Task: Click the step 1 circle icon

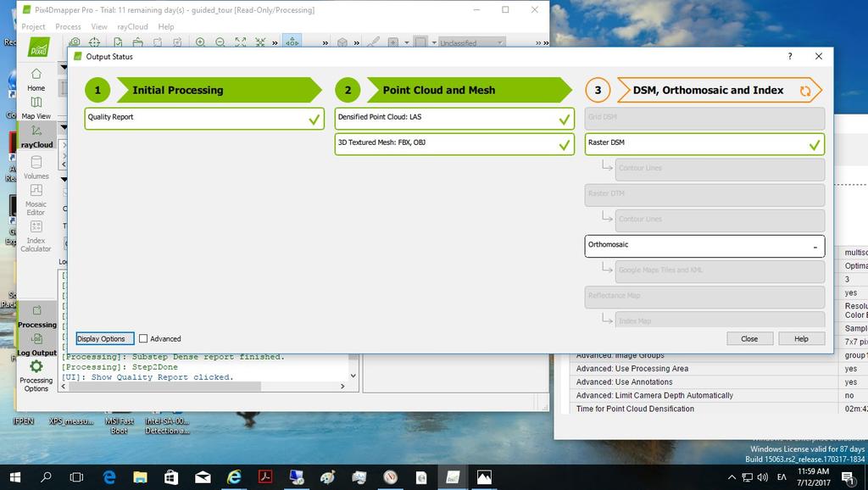Action: (x=97, y=90)
